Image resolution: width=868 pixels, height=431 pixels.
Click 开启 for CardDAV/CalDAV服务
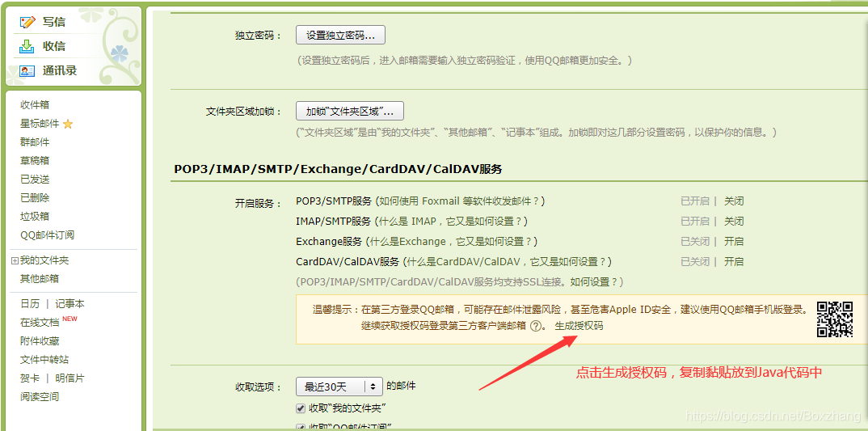click(734, 261)
